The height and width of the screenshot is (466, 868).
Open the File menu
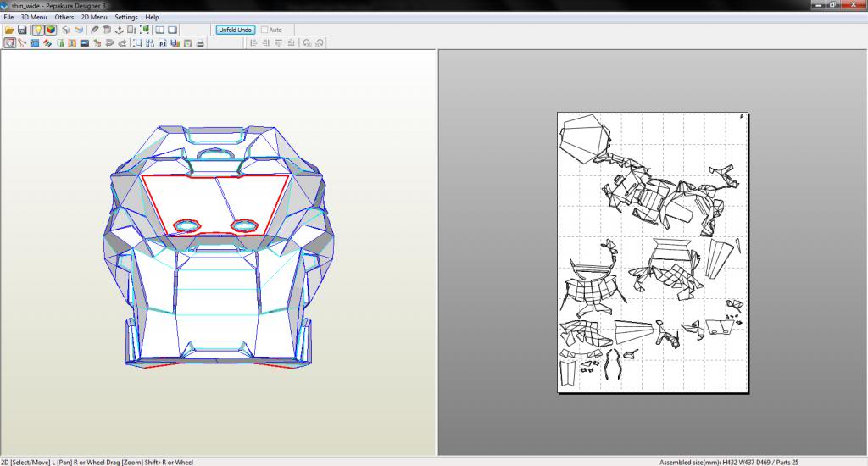click(8, 17)
